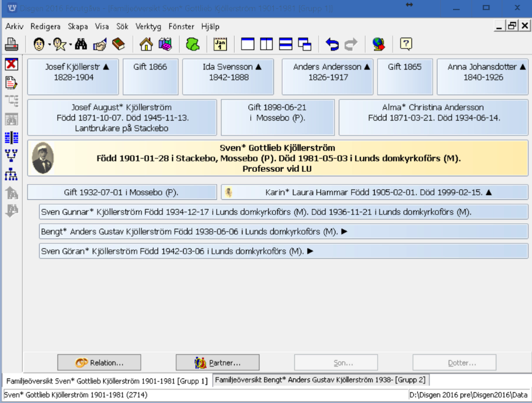Click the globe icon in the toolbar
The height and width of the screenshot is (403, 532).
pyautogui.click(x=378, y=44)
